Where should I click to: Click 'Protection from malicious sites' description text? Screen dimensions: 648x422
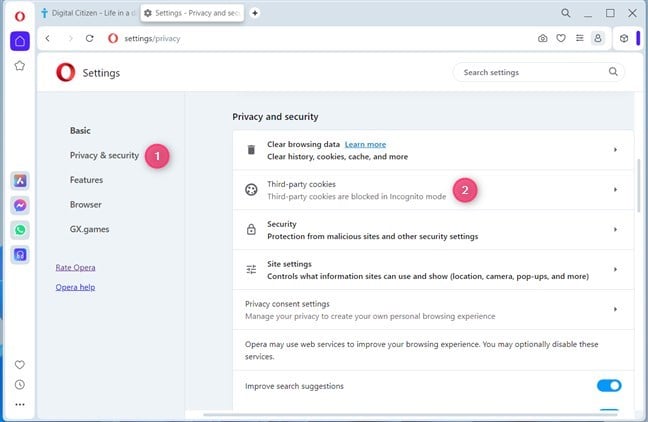pyautogui.click(x=372, y=236)
